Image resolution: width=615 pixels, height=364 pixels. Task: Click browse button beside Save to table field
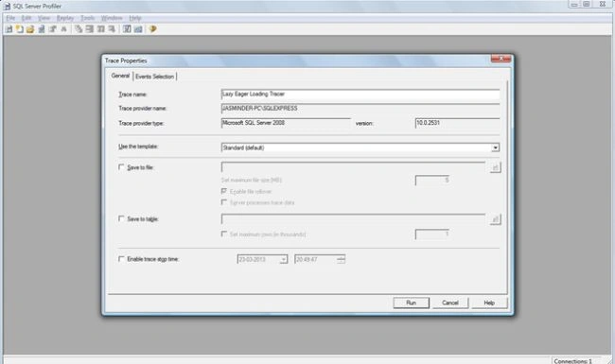point(495,219)
